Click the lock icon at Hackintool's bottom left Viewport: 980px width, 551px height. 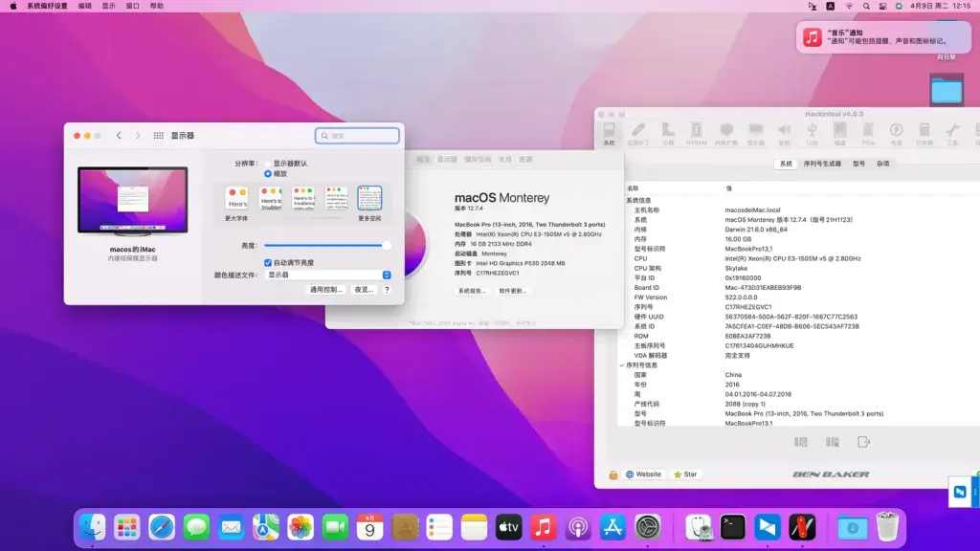pos(613,474)
